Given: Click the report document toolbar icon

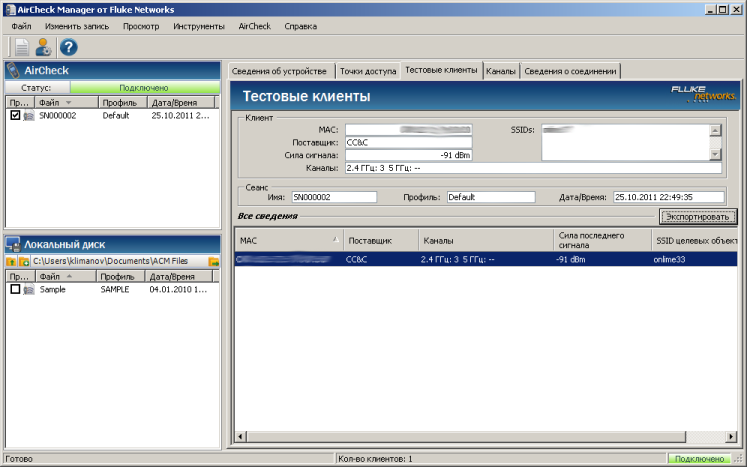Looking at the screenshot, I should click(x=22, y=47).
